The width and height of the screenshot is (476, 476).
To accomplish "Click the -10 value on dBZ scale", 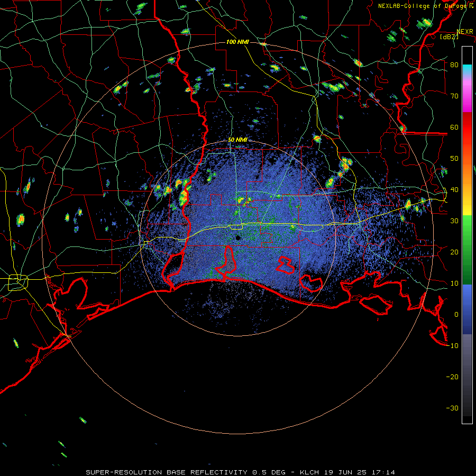I will click(452, 346).
